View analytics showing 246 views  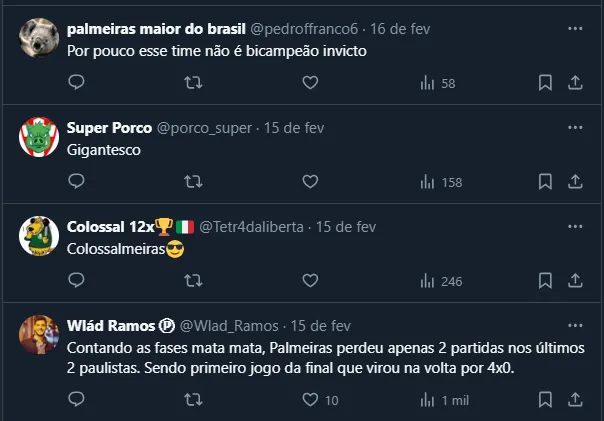(x=440, y=281)
